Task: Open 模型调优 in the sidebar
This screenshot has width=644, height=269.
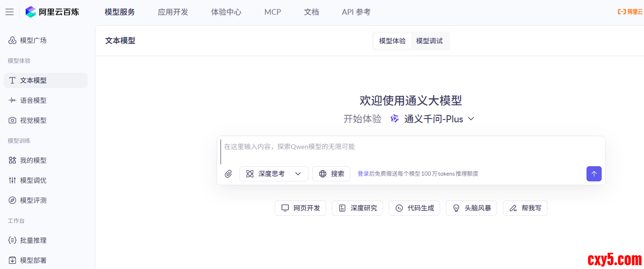Action: (46, 180)
